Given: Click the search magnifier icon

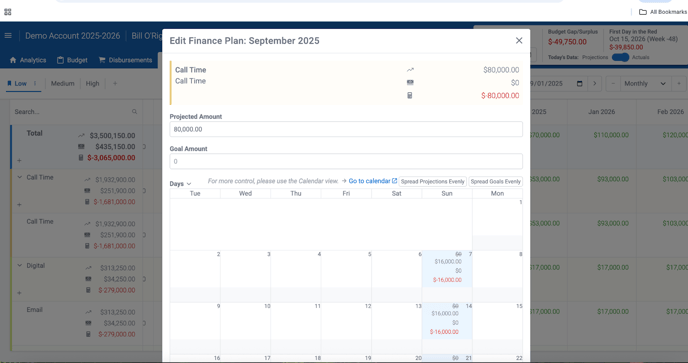Looking at the screenshot, I should (135, 112).
